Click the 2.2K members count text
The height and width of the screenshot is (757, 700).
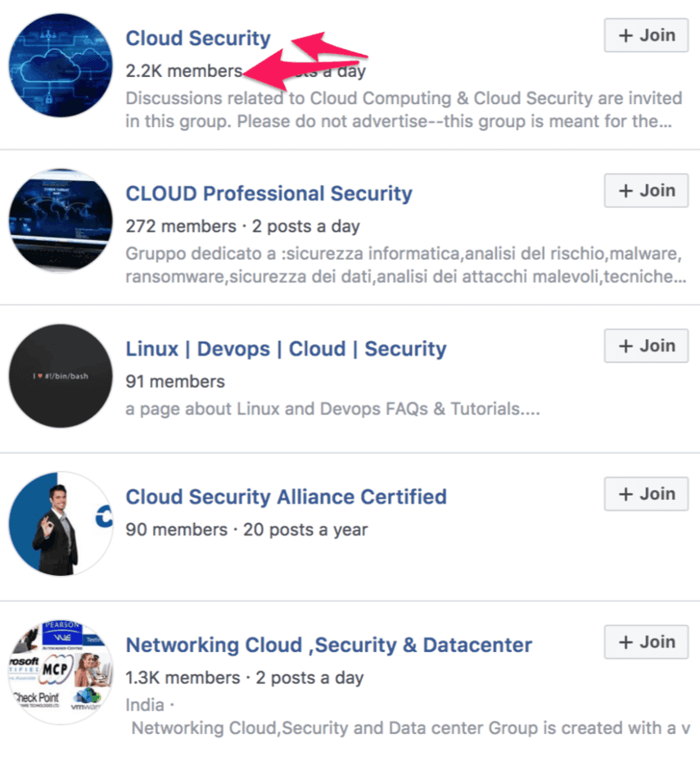click(181, 71)
